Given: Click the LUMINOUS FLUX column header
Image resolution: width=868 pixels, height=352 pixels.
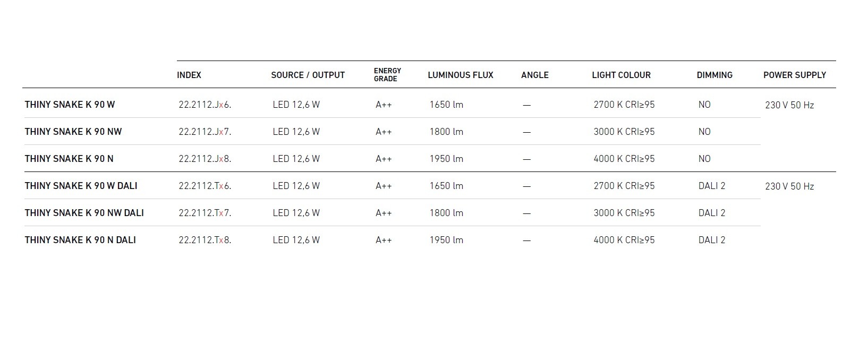Looking at the screenshot, I should click(460, 75).
